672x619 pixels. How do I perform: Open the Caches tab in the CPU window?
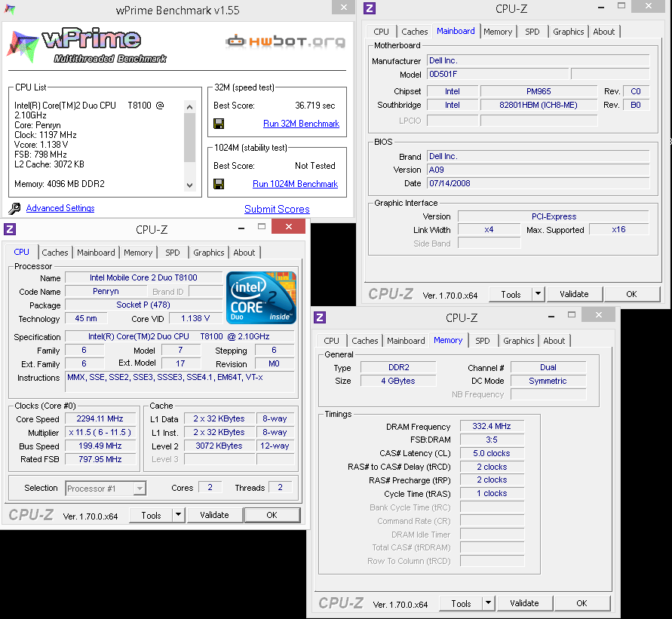tap(55, 253)
